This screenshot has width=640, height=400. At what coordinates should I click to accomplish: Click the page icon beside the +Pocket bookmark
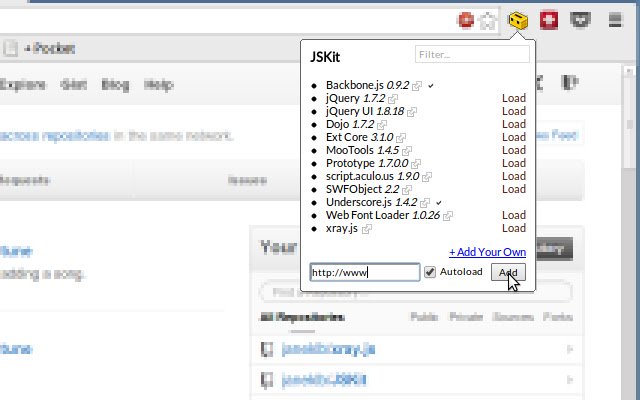[10, 48]
